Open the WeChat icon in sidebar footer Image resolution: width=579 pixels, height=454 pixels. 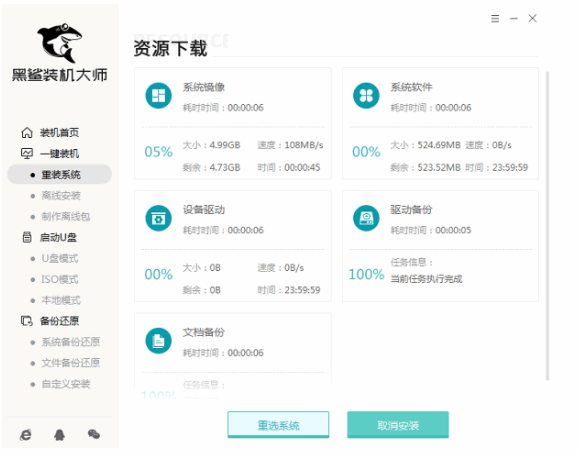pos(94,434)
